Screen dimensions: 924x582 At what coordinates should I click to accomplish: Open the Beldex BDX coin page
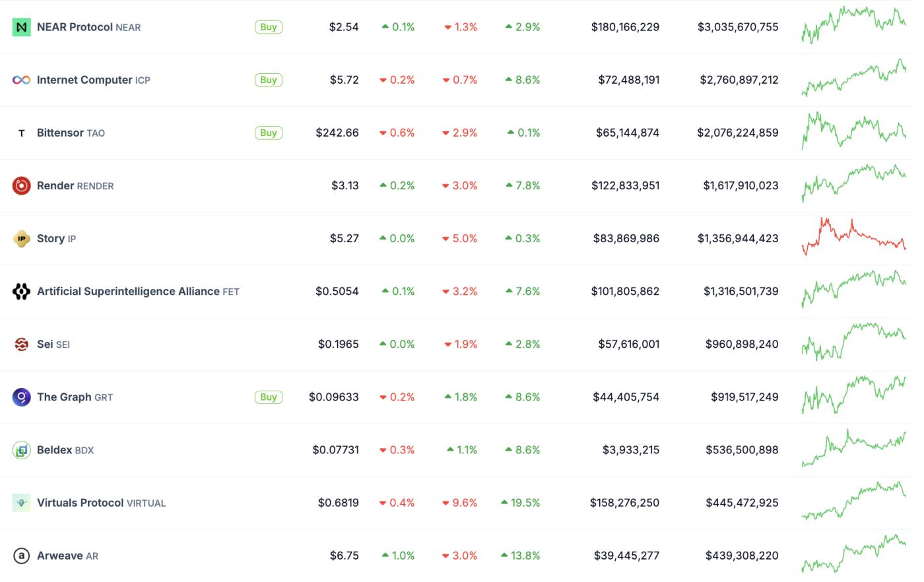(65, 450)
